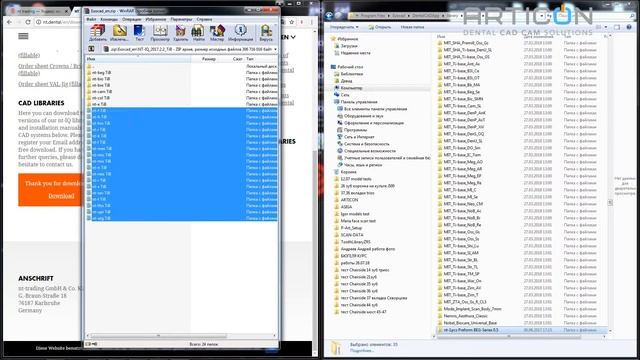Click the Explorer back navigation arrow
Viewport: 640px width, 360px height.
329,16
